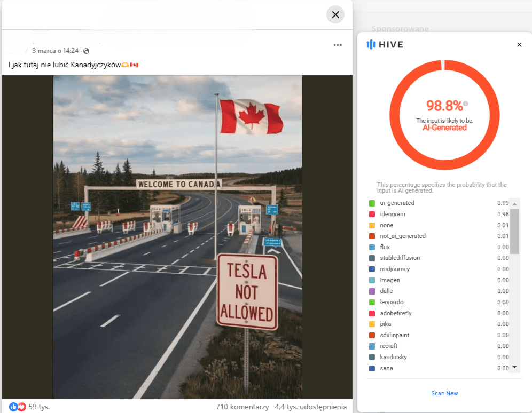532x413 pixels.
Task: Select the leonardo label
Action: [392, 302]
